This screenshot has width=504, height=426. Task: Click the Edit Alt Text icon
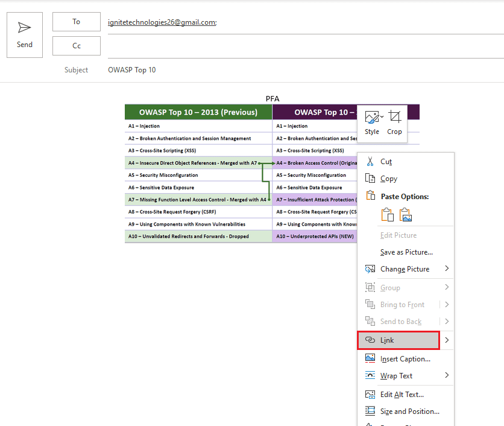tap(370, 395)
